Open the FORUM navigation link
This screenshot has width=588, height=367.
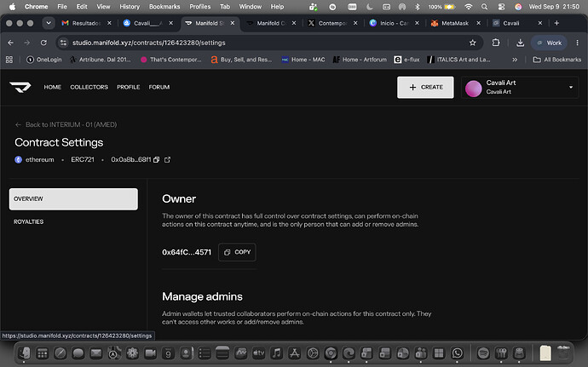[x=159, y=87]
